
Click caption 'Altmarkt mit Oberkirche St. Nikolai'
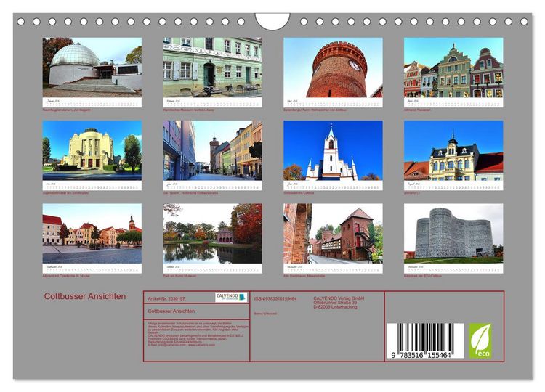click(x=66, y=276)
